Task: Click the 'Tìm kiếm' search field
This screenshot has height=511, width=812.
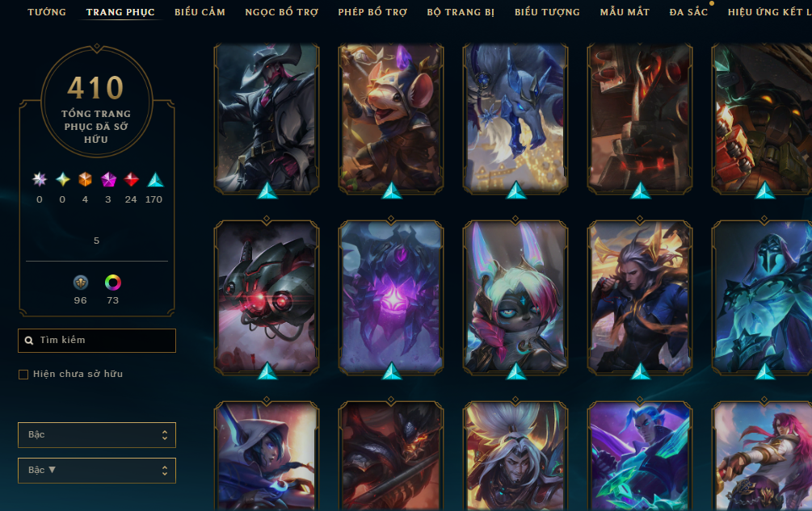Action: [x=97, y=341]
